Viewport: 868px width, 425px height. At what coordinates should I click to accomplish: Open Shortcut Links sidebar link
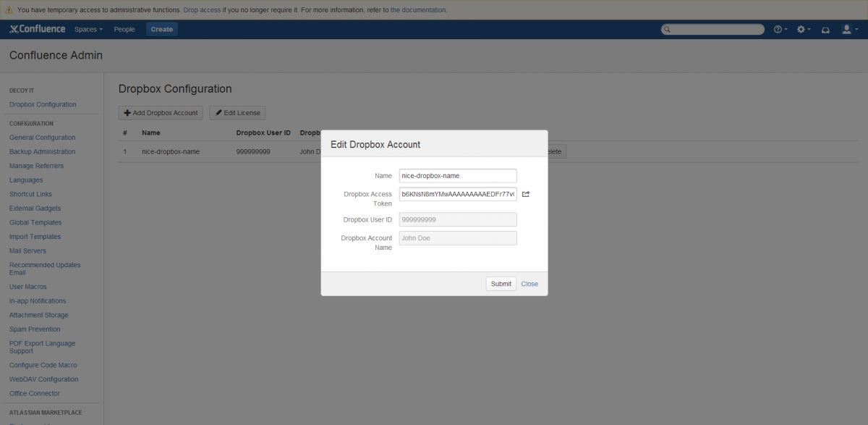(x=30, y=194)
